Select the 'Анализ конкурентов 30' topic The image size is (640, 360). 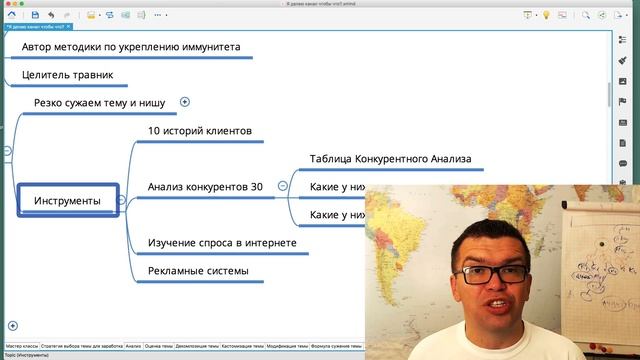point(205,187)
